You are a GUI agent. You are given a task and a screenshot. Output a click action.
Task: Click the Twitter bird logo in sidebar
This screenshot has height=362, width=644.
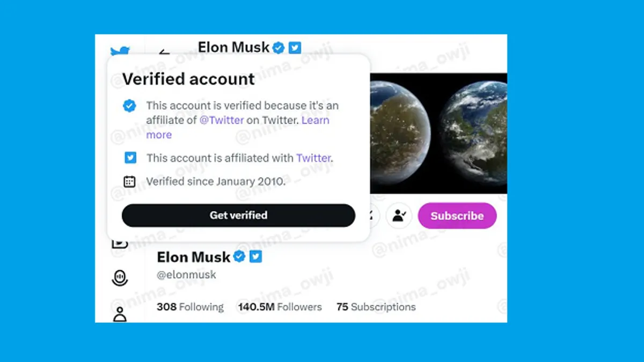120,51
